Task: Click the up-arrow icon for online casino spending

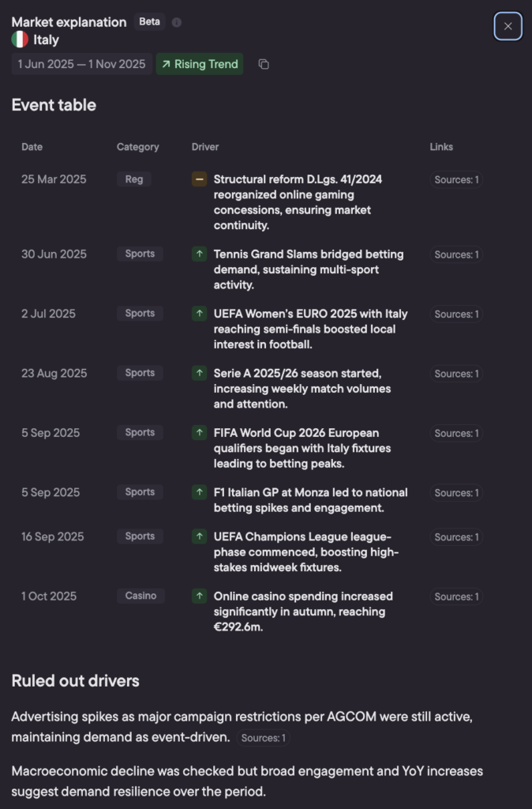Action: click(x=199, y=596)
